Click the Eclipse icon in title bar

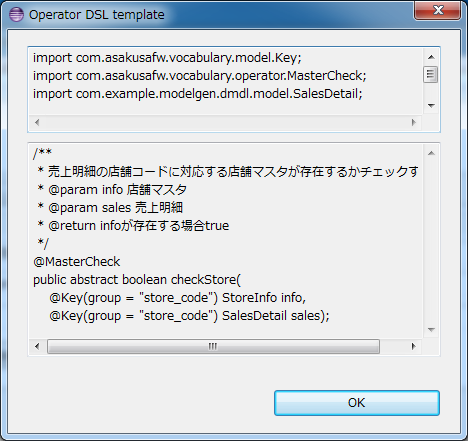tap(16, 15)
